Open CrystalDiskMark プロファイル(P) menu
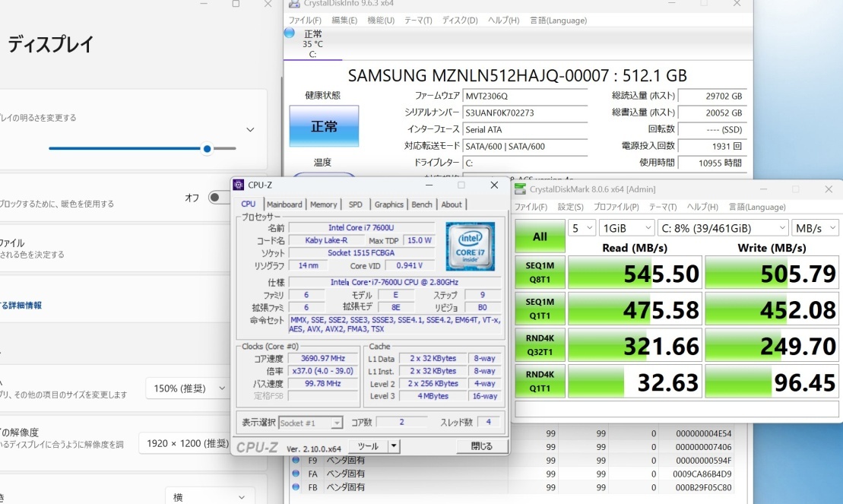 pyautogui.click(x=616, y=207)
